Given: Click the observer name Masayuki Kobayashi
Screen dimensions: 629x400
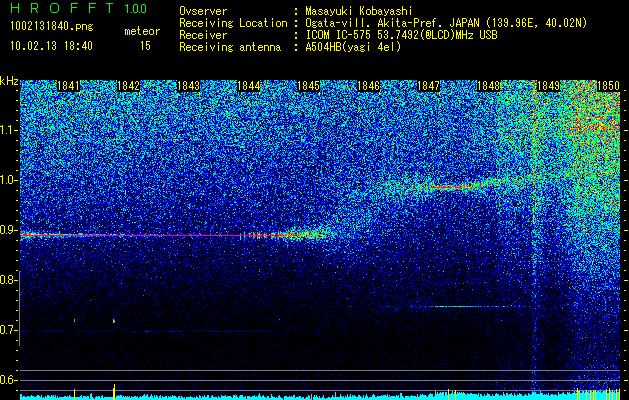Looking at the screenshot, I should (x=359, y=11).
